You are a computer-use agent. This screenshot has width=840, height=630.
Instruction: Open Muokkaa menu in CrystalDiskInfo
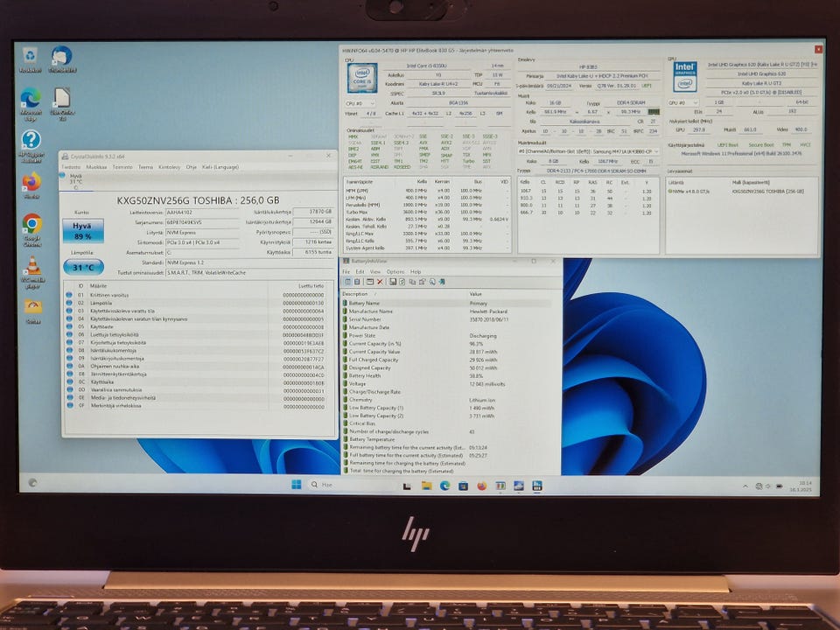(x=96, y=167)
